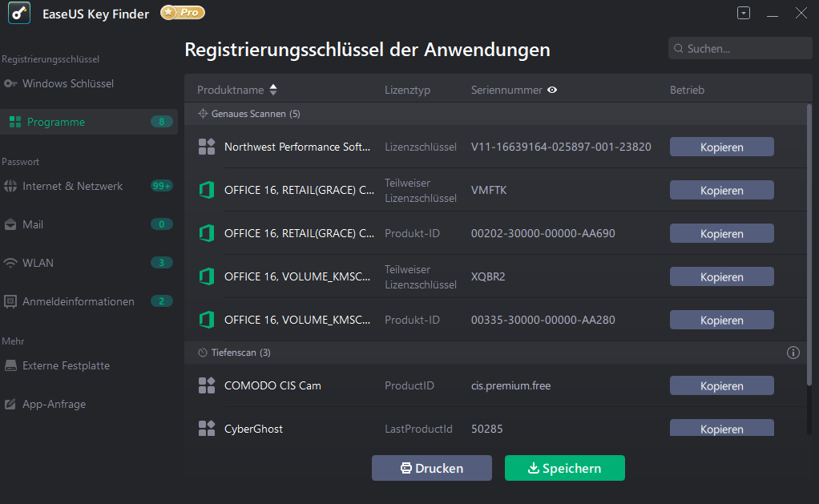Click the Mail count badge 0
Viewport: 819px width, 504px height.
point(161,224)
